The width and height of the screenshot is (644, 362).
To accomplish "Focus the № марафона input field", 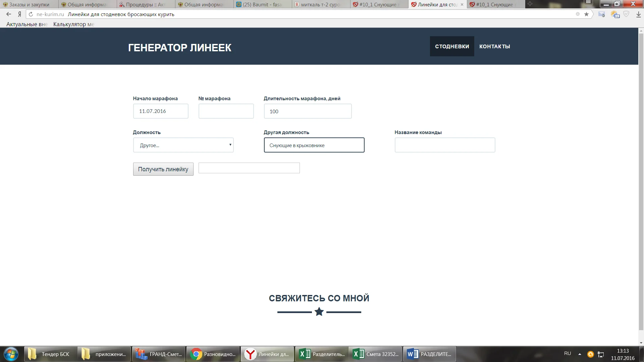I will [x=226, y=111].
